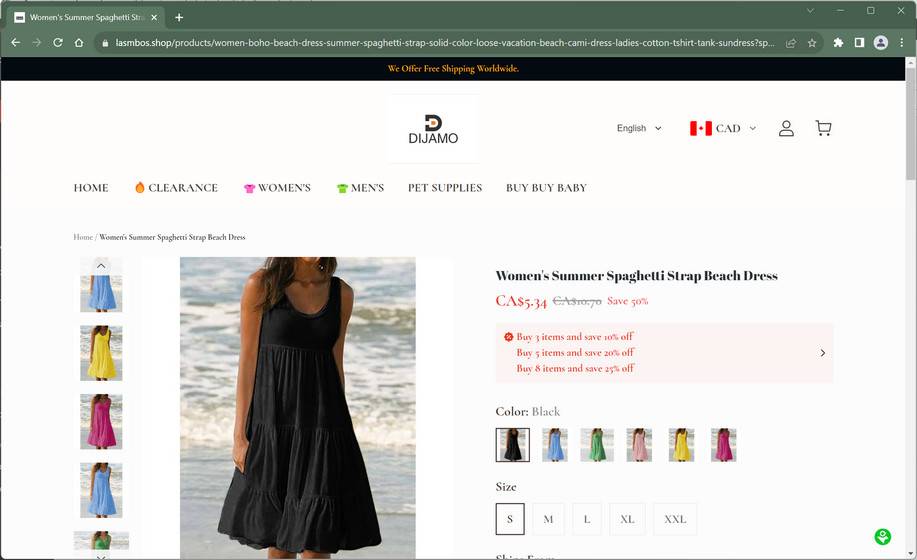Bookmark this page with the star icon
This screenshot has height=560, width=917.
pyautogui.click(x=812, y=43)
